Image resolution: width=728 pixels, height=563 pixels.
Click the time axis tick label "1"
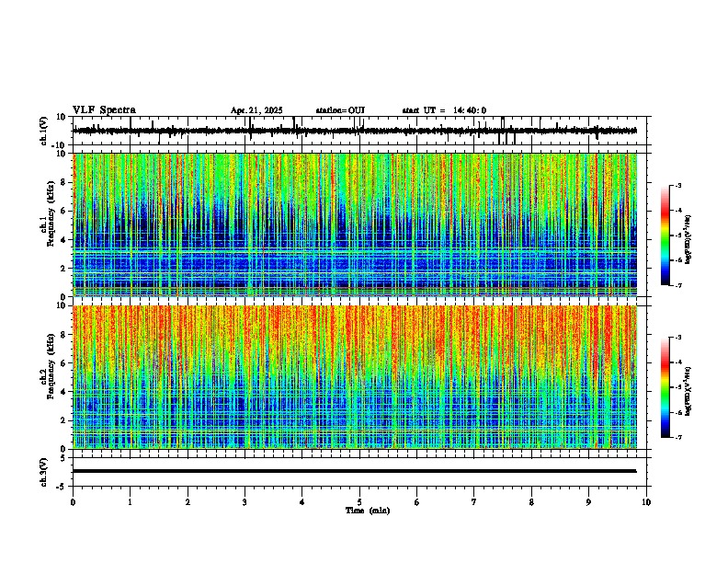[130, 502]
